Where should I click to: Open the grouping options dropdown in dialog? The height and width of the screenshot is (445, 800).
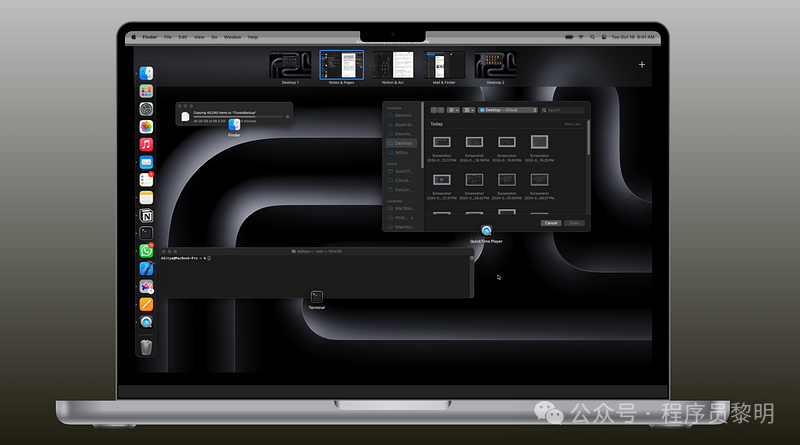click(x=468, y=110)
